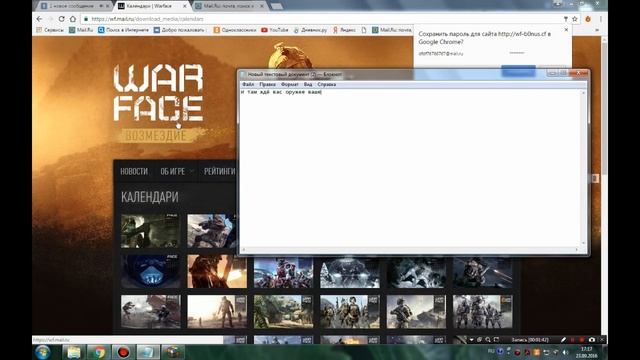Open the РЕЙТИНГИ navigation item
The width and height of the screenshot is (640, 360).
point(220,171)
